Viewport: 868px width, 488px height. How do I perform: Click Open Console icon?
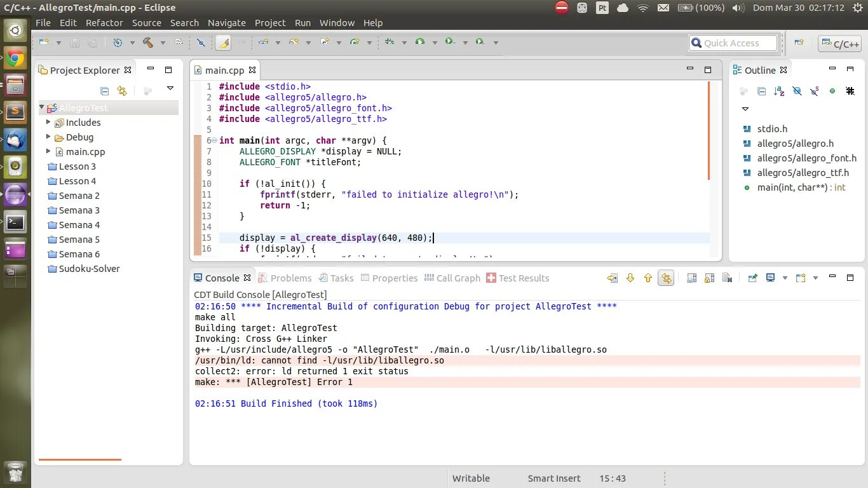[x=801, y=278]
